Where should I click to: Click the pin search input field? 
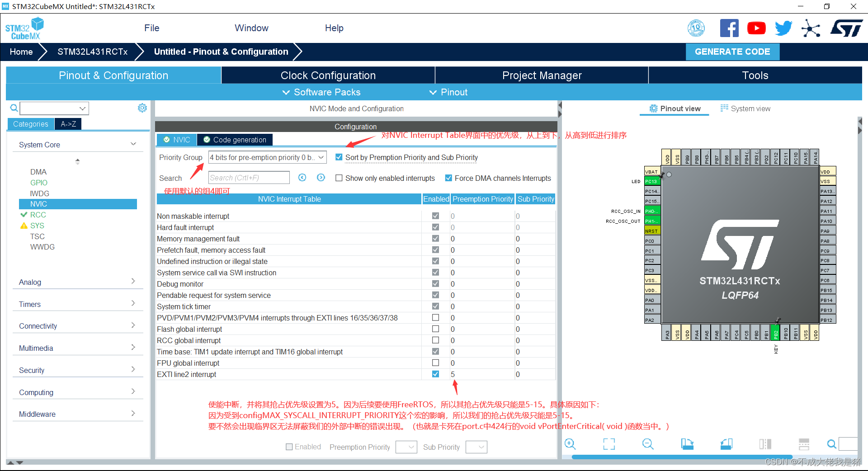(x=848, y=444)
